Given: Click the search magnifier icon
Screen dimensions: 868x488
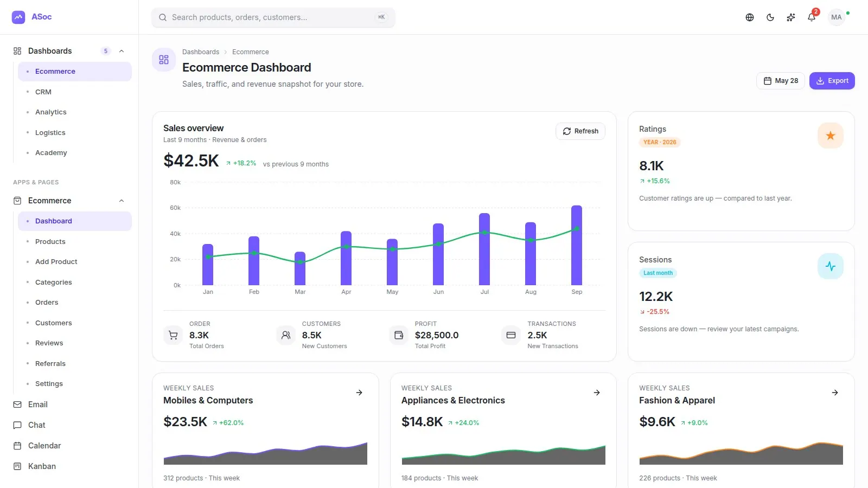Looking at the screenshot, I should (x=163, y=17).
